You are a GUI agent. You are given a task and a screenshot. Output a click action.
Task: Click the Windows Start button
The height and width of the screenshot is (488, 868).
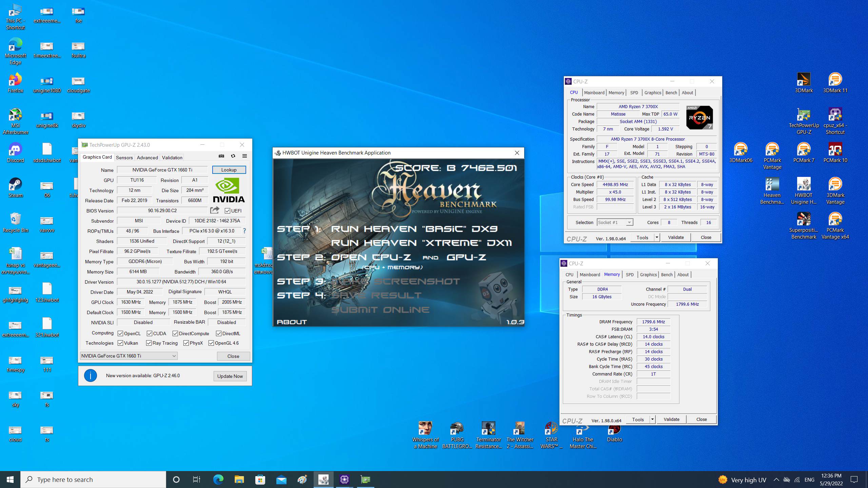point(10,479)
